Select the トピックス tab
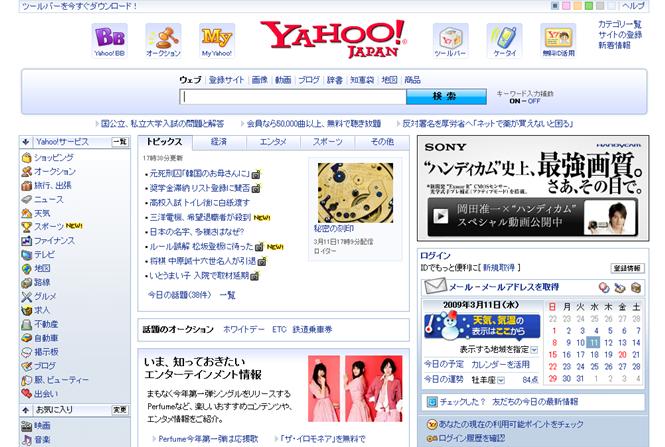665x447 pixels. 165,142
